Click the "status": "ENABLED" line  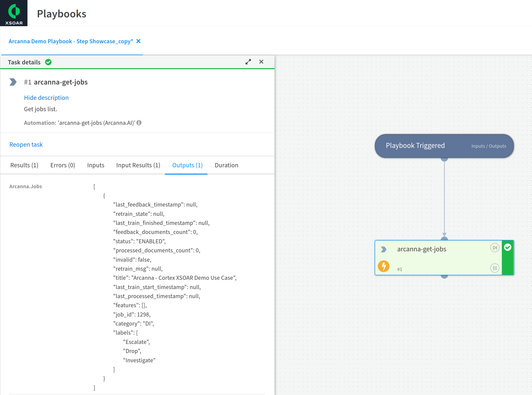(139, 241)
